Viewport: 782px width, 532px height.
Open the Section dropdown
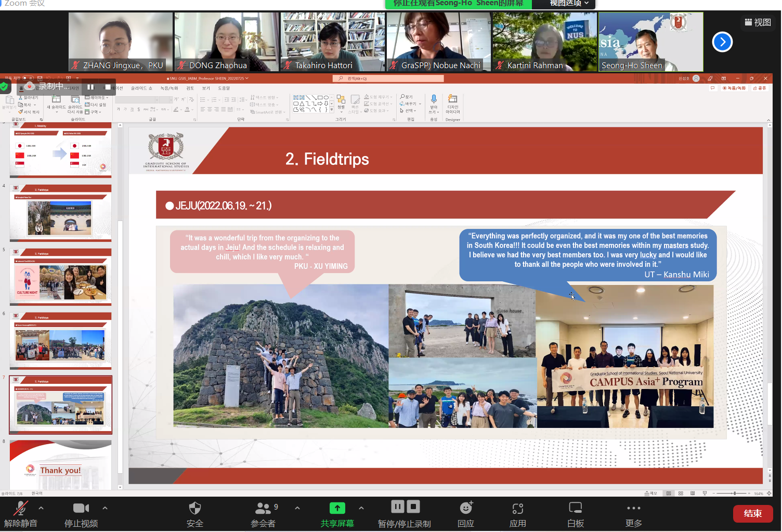(x=93, y=112)
